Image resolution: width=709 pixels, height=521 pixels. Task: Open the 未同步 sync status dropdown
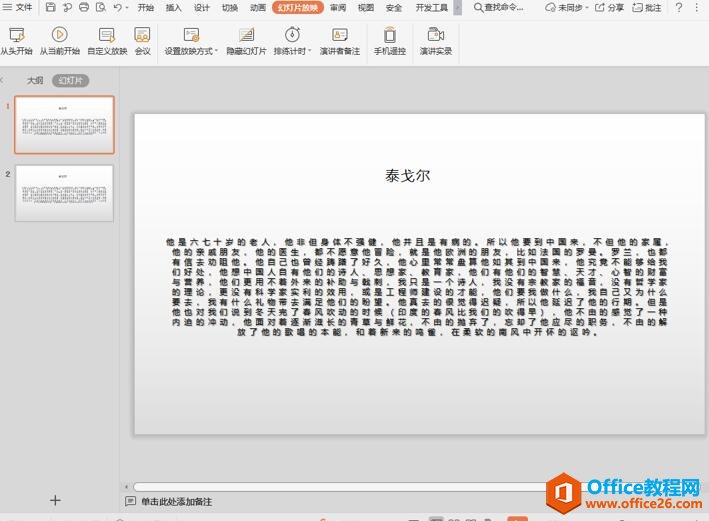[566, 8]
